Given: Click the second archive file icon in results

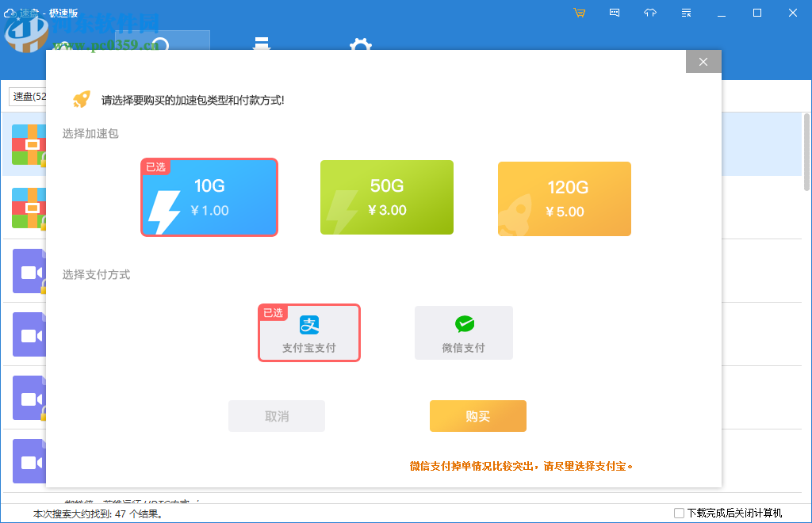Looking at the screenshot, I should (29, 208).
